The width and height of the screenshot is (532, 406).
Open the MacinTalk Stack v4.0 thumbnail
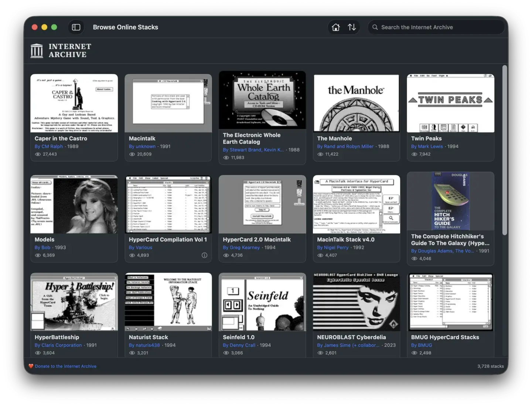coord(357,204)
